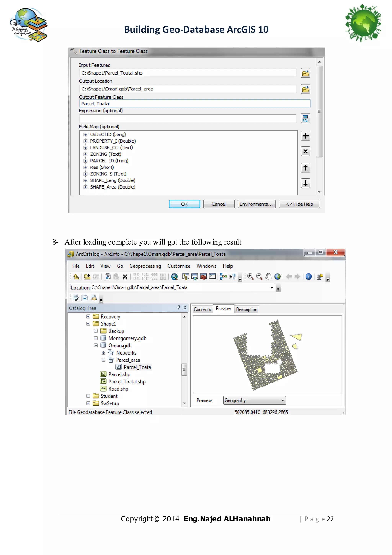Click the << Hide Help button
Viewport: 392px width, 555px height.
[299, 204]
